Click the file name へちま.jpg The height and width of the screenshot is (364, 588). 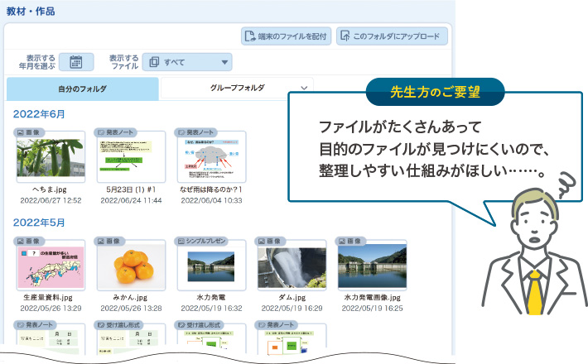click(50, 189)
